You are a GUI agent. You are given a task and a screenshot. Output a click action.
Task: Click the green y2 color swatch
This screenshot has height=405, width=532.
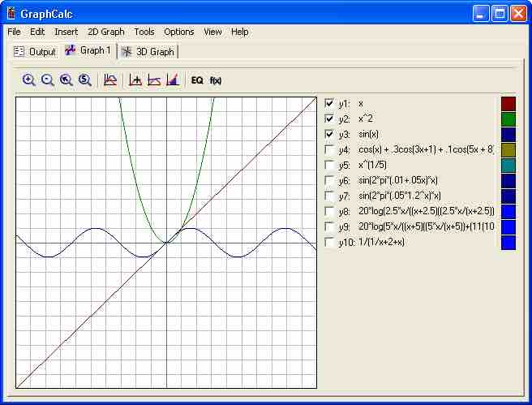click(508, 119)
